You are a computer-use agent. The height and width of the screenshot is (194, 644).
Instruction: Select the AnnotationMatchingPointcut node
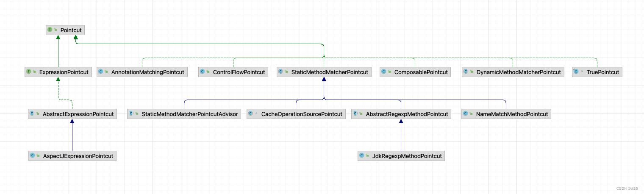(x=142, y=72)
